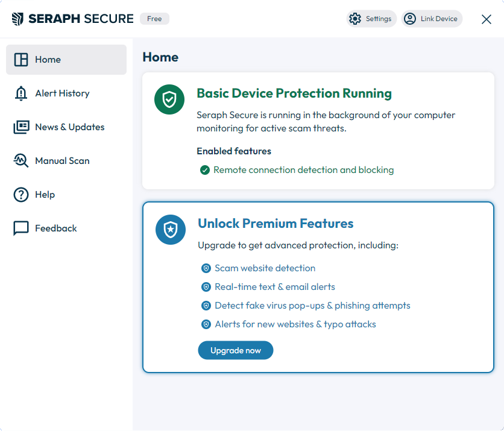Click the Link Device person icon
This screenshot has height=431, width=504.
[410, 19]
